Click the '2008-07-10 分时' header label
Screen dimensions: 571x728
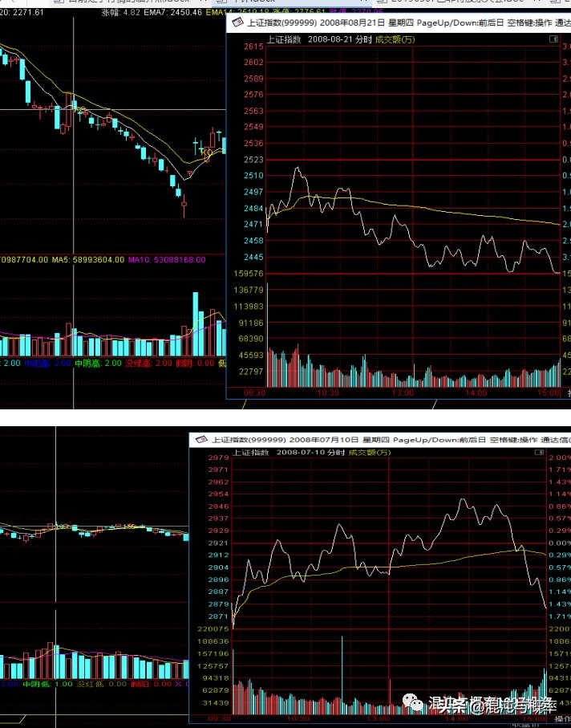click(x=311, y=452)
